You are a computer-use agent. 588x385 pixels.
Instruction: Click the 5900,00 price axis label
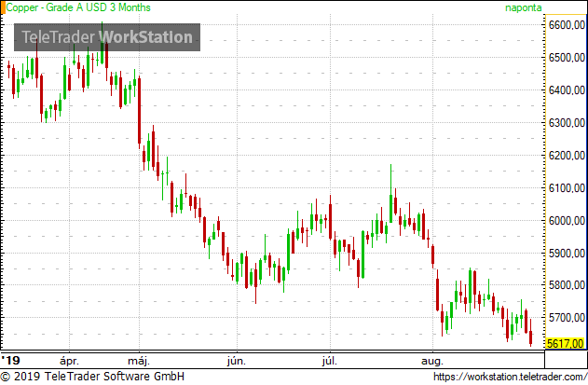tap(567, 254)
